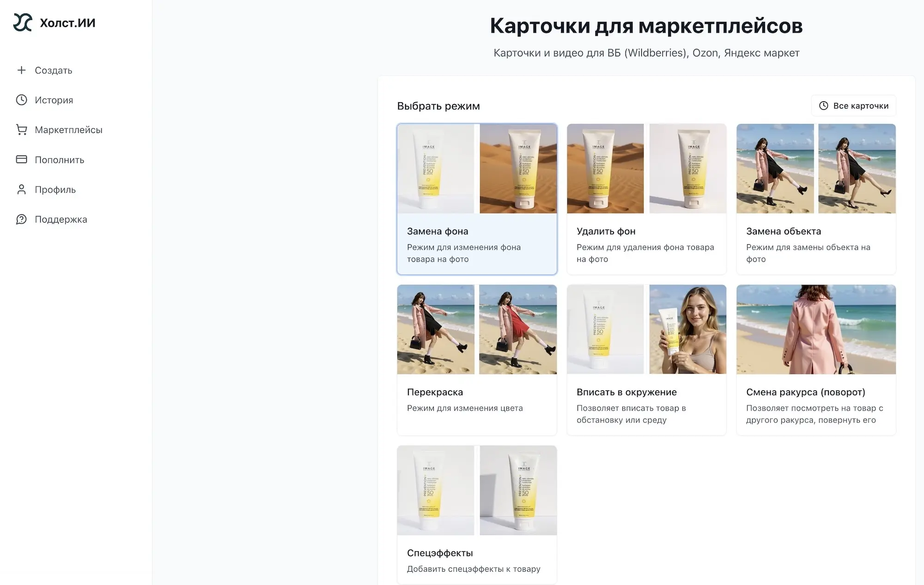
Task: Click the question mark icon for Поддержка
Action: click(21, 219)
